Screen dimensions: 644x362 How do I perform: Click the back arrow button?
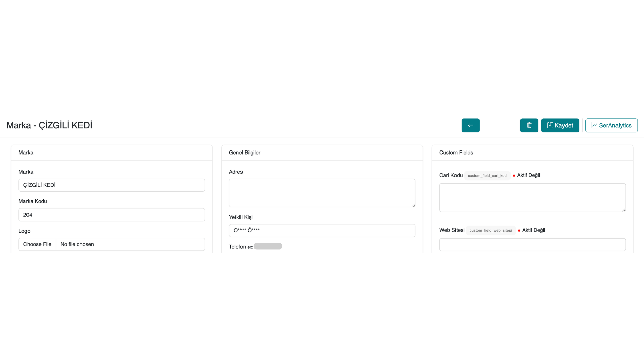click(x=470, y=125)
